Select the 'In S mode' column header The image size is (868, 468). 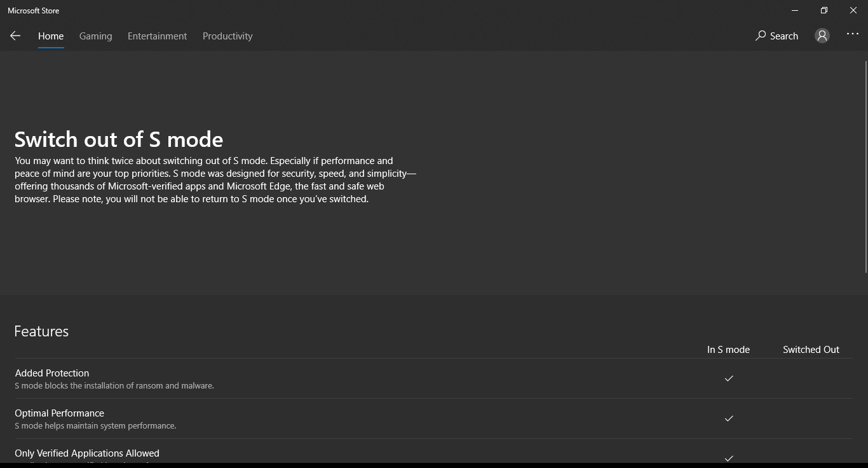point(728,350)
